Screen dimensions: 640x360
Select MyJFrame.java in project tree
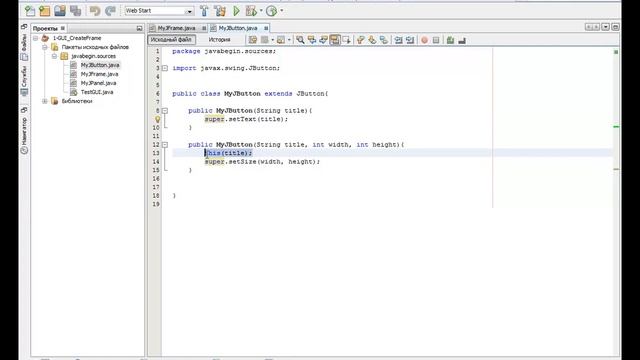click(99, 74)
